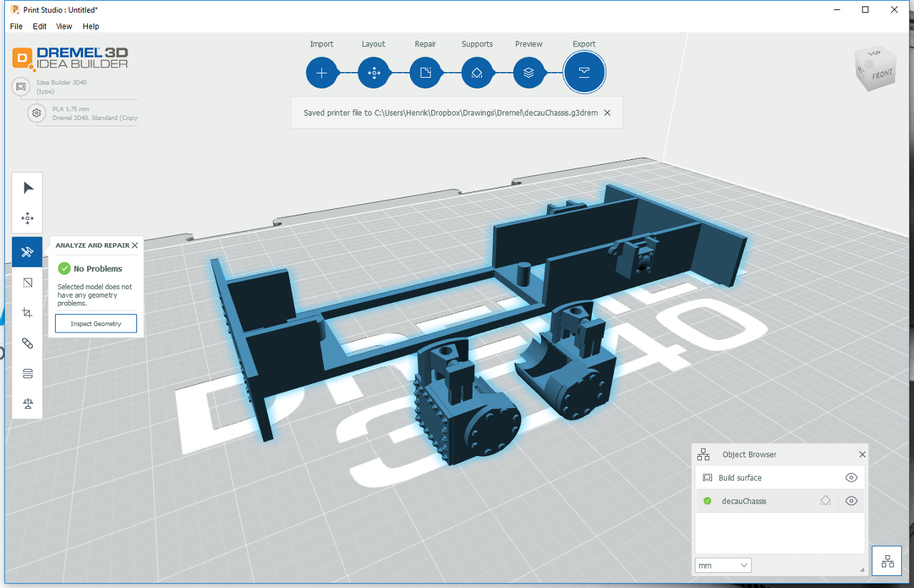Choose the move tool in left toolbar
The width and height of the screenshot is (914, 588).
click(x=28, y=218)
